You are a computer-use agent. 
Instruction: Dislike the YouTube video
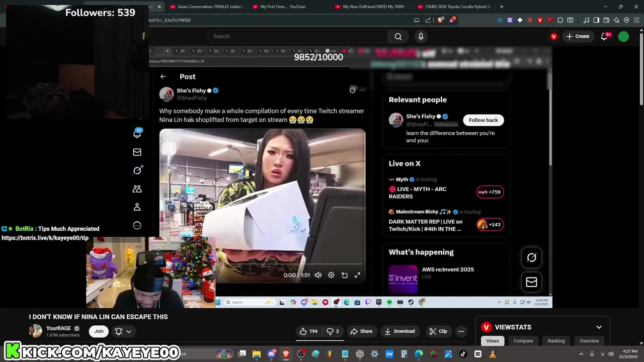tap(333, 331)
